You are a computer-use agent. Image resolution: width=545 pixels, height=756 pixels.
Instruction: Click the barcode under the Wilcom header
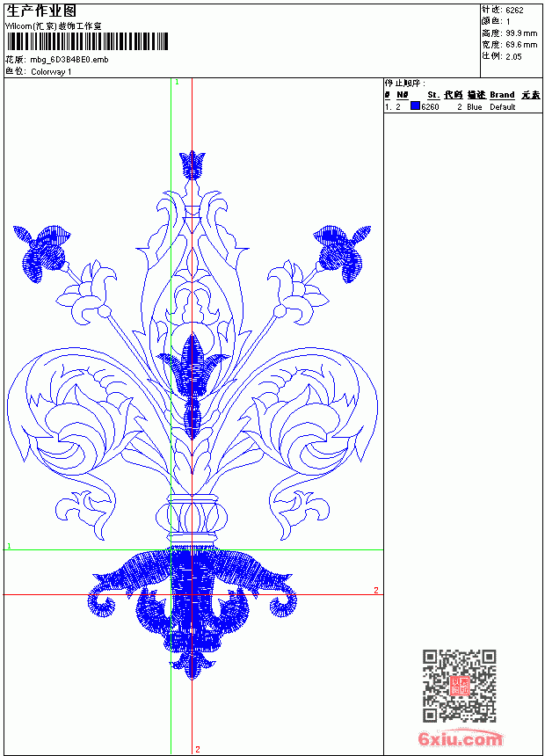click(x=87, y=41)
